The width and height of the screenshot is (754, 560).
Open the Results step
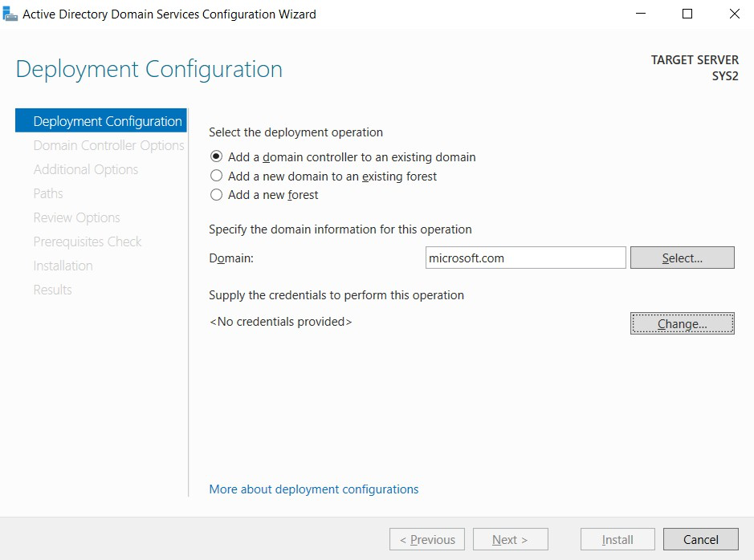(52, 290)
